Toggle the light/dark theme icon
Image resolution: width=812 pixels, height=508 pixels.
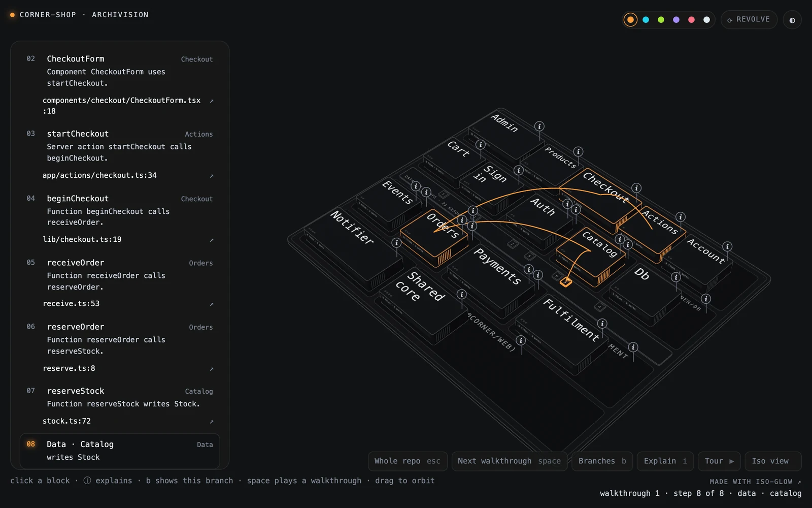(x=792, y=20)
